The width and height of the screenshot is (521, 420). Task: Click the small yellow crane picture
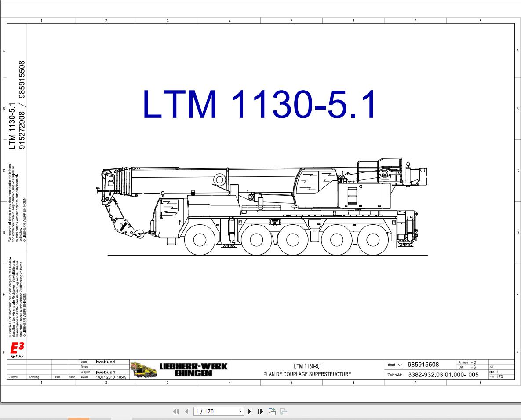[143, 369]
